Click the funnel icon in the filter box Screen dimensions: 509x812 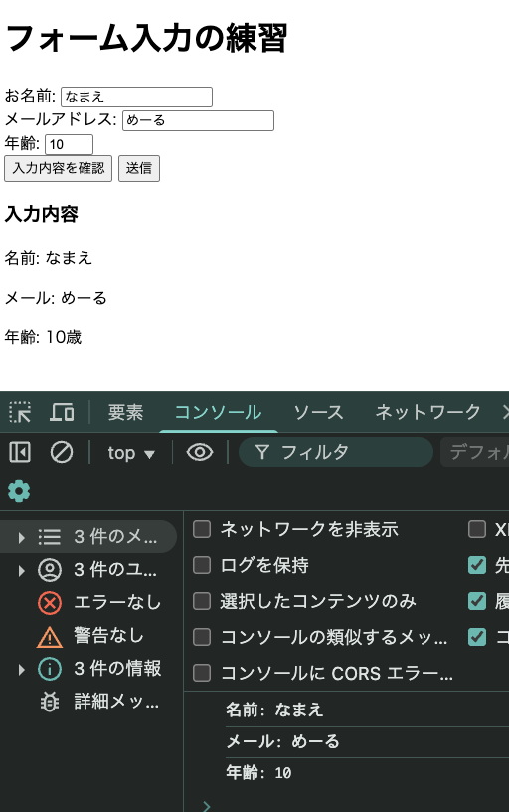(x=262, y=452)
